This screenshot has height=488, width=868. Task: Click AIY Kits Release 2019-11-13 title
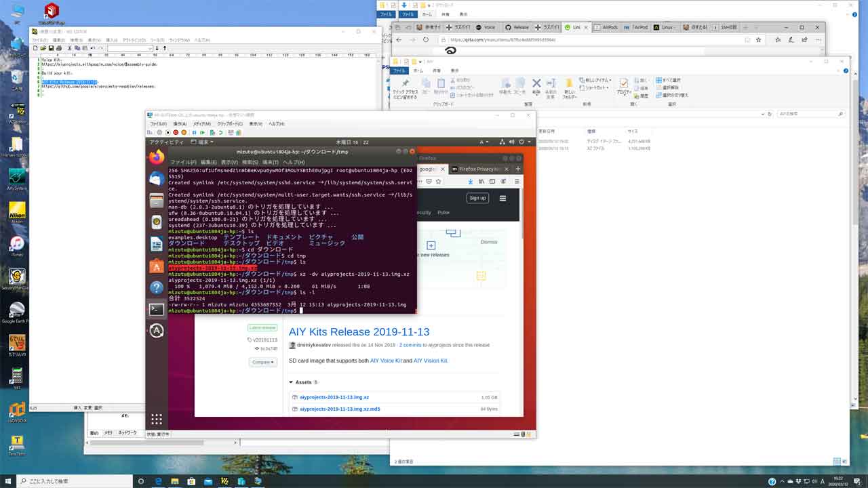359,332
